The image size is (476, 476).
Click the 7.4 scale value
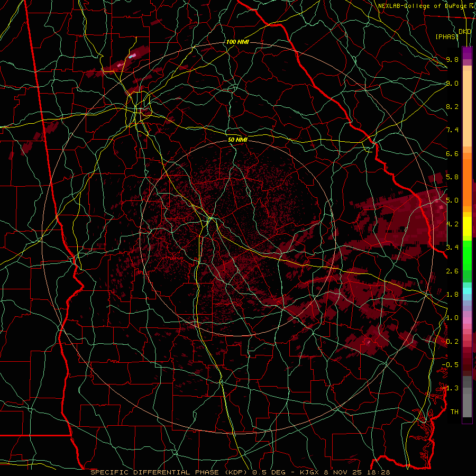(452, 130)
